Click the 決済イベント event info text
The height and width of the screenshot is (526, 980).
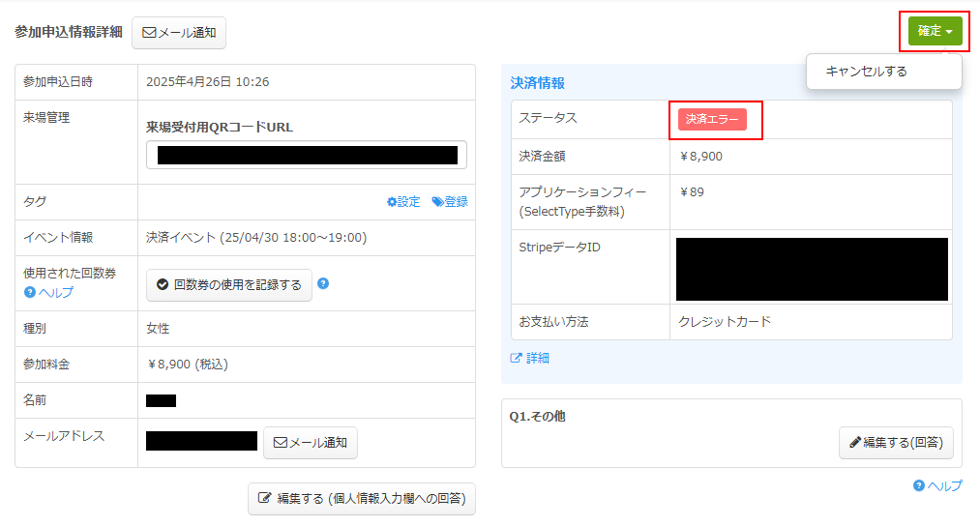[255, 238]
